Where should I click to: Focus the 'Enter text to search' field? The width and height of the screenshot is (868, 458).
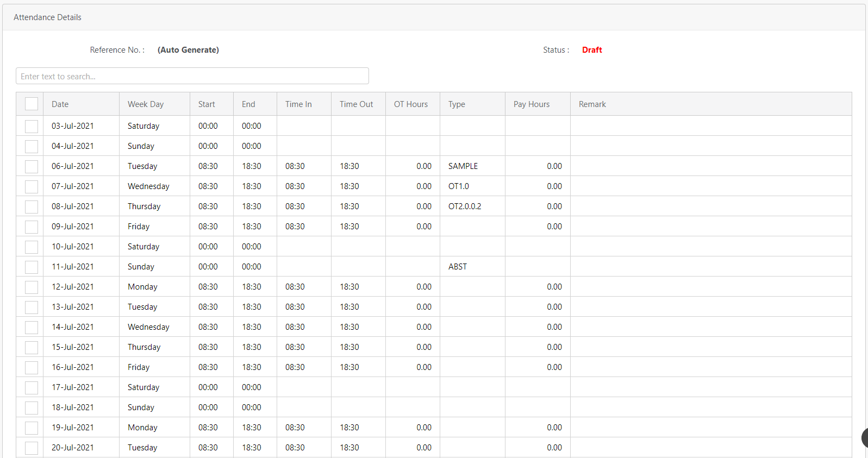click(x=192, y=76)
